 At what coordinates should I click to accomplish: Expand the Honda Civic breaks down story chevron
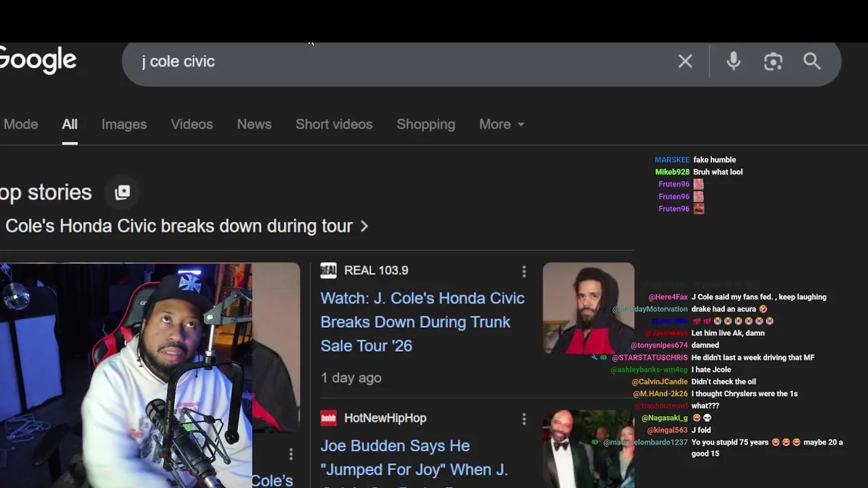(364, 226)
